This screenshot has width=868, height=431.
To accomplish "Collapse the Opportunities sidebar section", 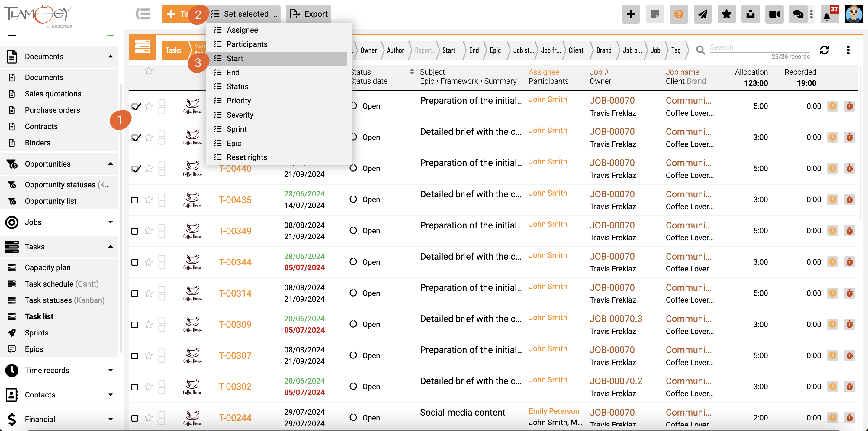I will (x=110, y=164).
